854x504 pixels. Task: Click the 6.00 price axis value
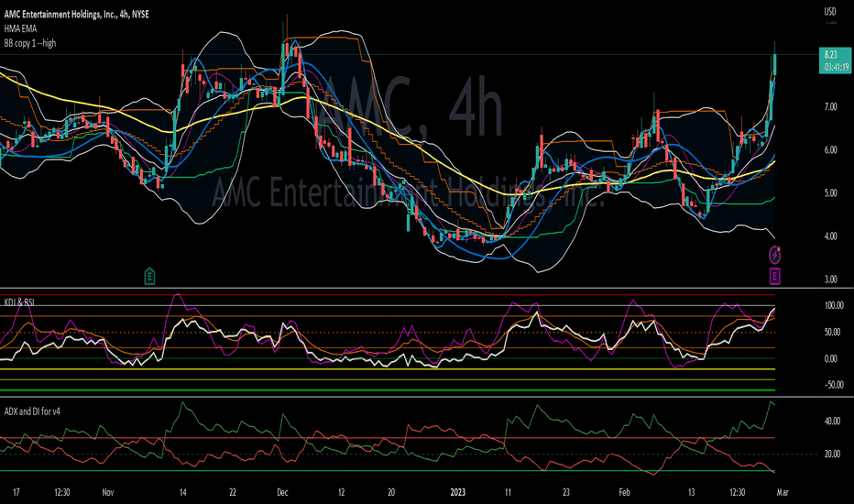click(x=830, y=150)
